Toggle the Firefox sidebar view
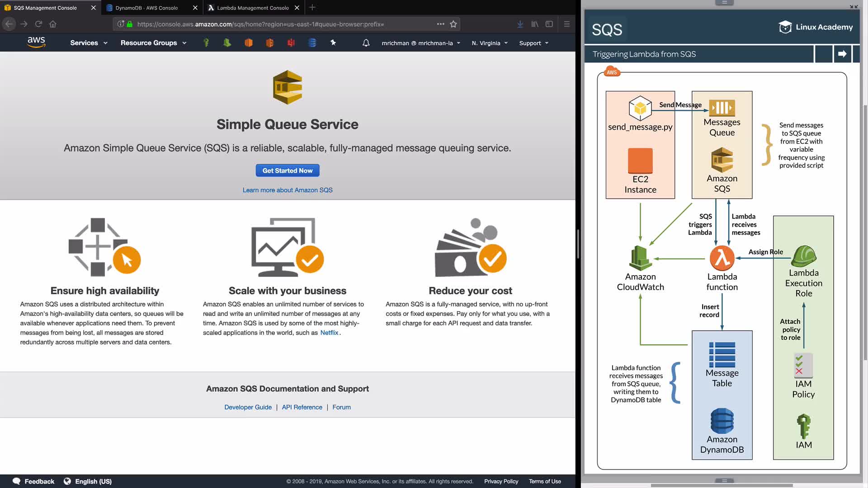Image resolution: width=868 pixels, height=488 pixels. 549,24
